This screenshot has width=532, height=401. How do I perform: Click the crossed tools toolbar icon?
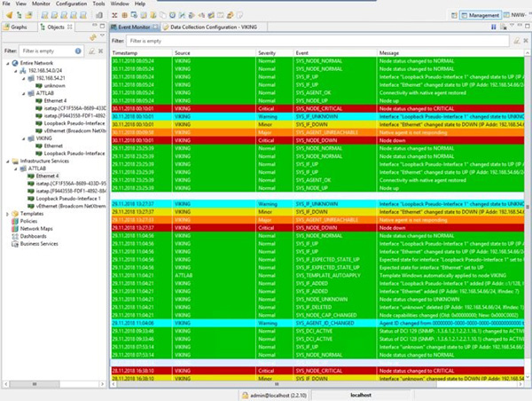[x=182, y=15]
